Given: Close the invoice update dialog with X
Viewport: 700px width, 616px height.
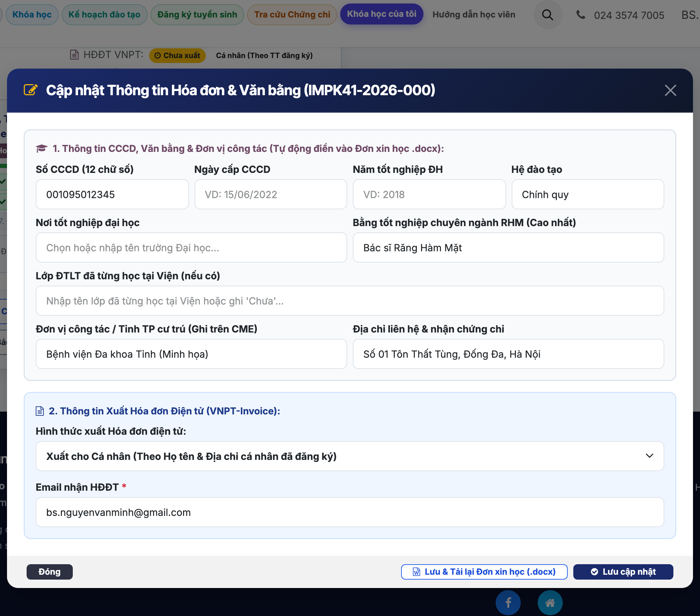Looking at the screenshot, I should click(670, 90).
